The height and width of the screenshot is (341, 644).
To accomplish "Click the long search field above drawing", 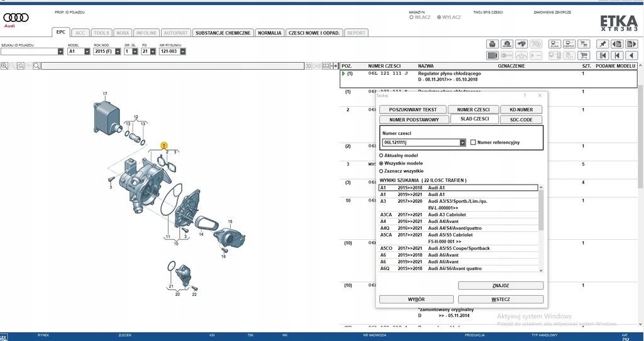I will [x=172, y=66].
